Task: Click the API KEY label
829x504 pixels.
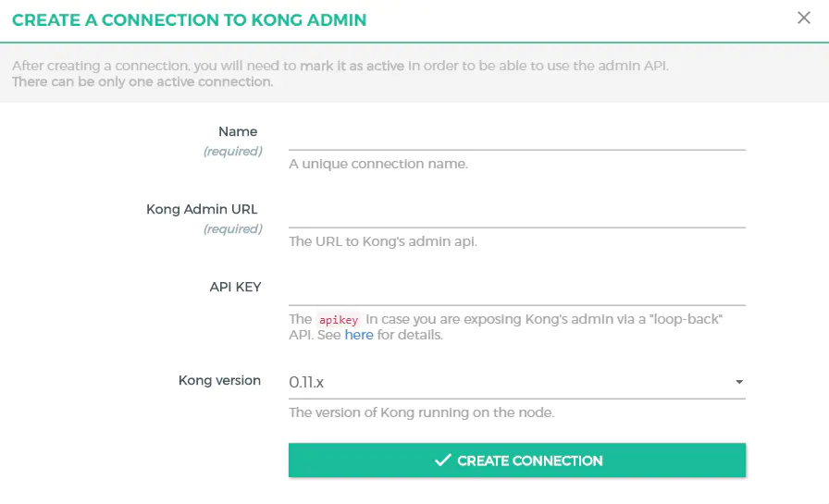Action: tap(235, 287)
